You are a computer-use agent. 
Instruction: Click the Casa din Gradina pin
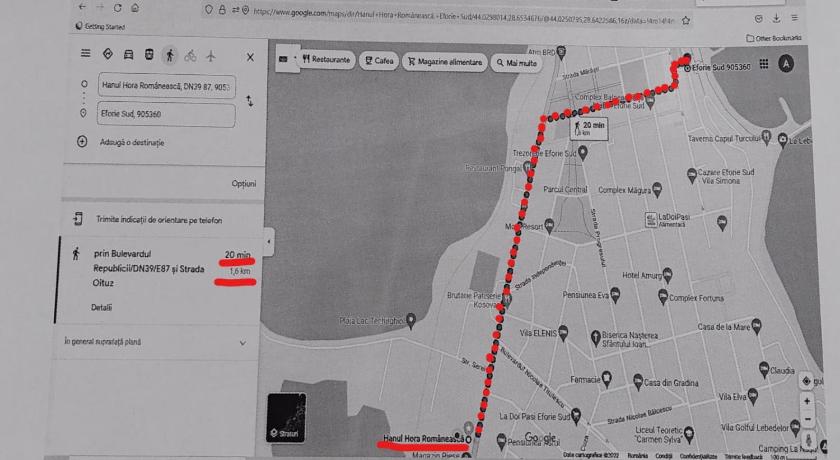point(638,382)
